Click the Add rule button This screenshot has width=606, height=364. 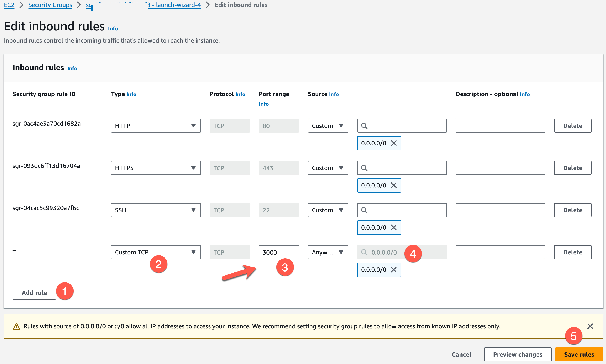[x=34, y=293]
